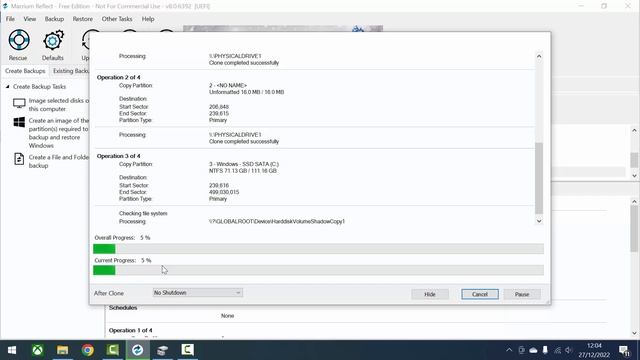This screenshot has height=360, width=640.
Task: Open the green Camtasia taskbar icon
Action: pyautogui.click(x=113, y=350)
